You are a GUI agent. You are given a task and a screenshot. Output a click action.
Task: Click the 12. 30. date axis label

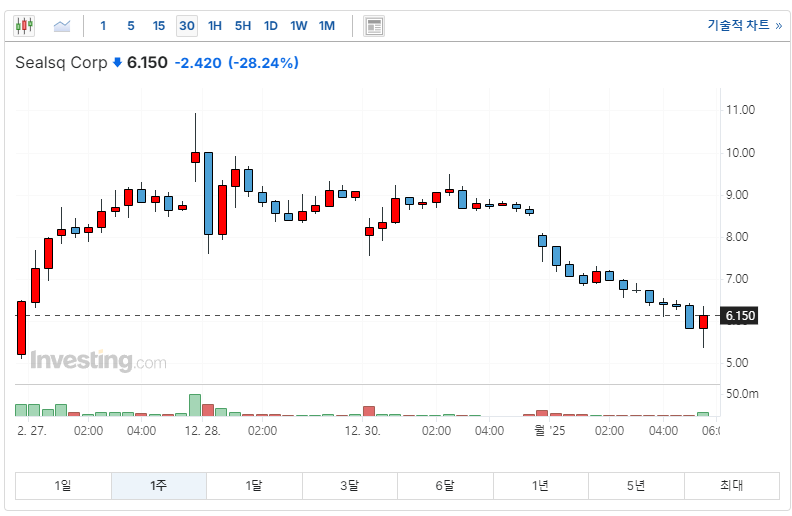coord(363,431)
